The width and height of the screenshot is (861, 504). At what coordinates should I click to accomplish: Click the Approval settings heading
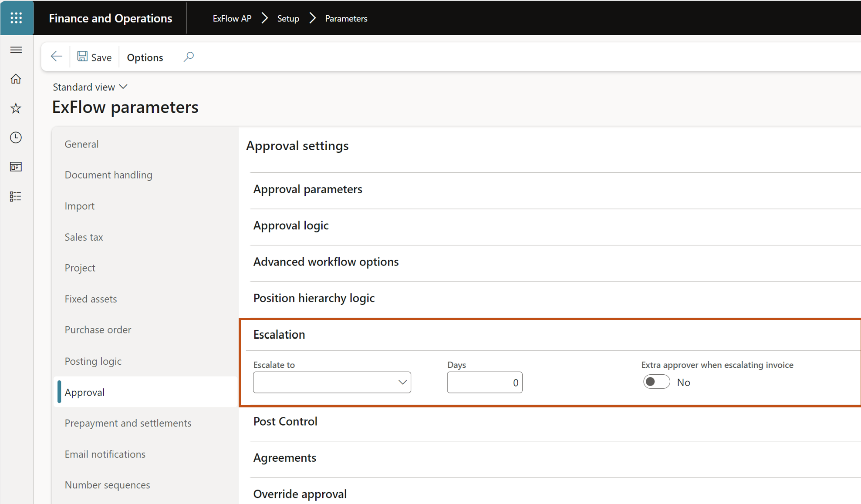pos(297,146)
